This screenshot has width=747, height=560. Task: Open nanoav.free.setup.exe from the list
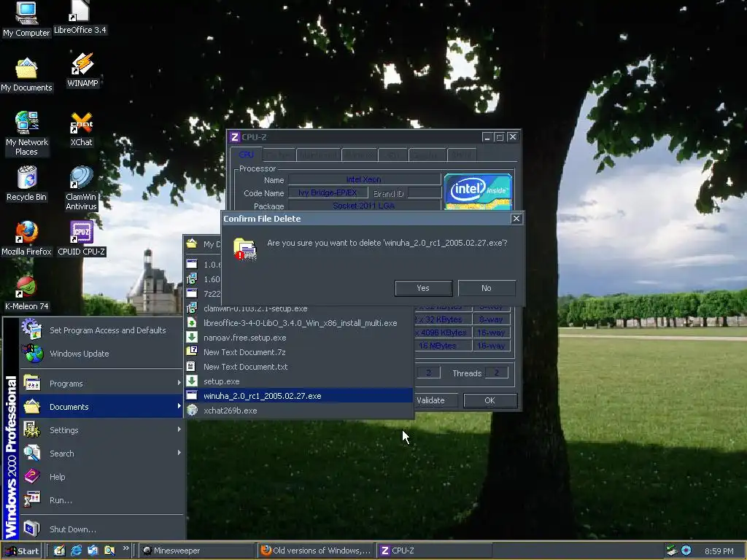point(298,338)
